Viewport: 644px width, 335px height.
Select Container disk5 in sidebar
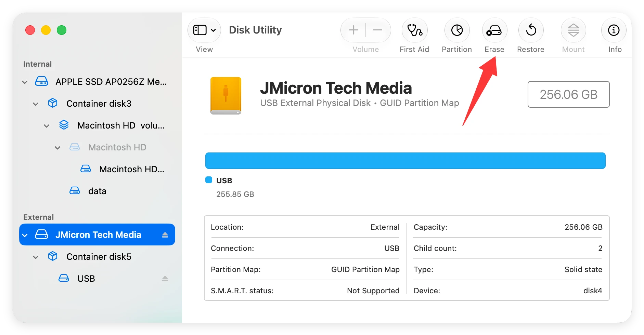(97, 257)
